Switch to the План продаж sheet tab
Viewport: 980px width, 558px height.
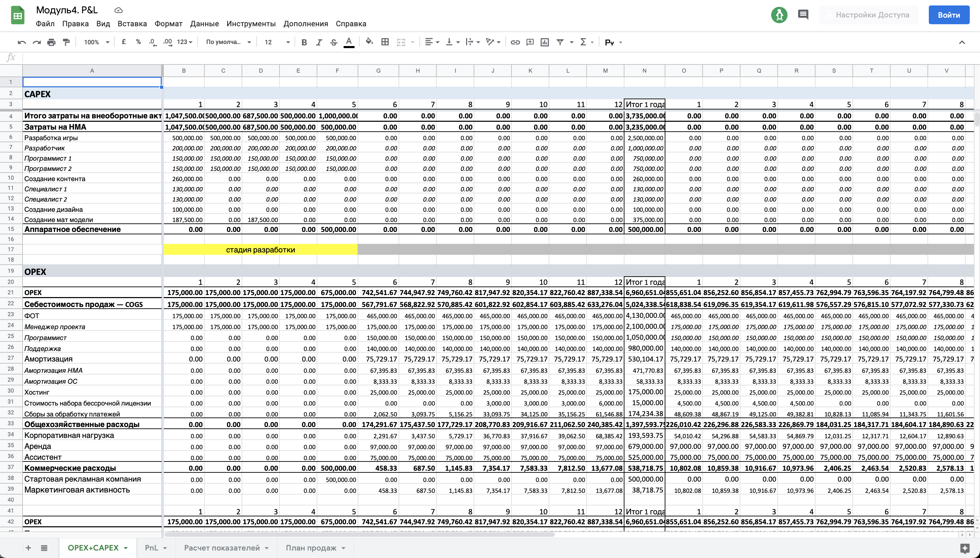click(x=311, y=548)
